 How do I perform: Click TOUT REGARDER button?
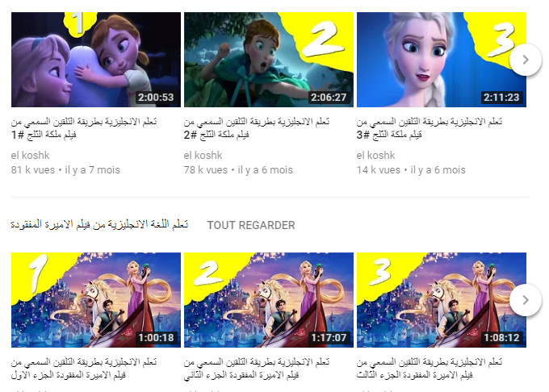[251, 225]
